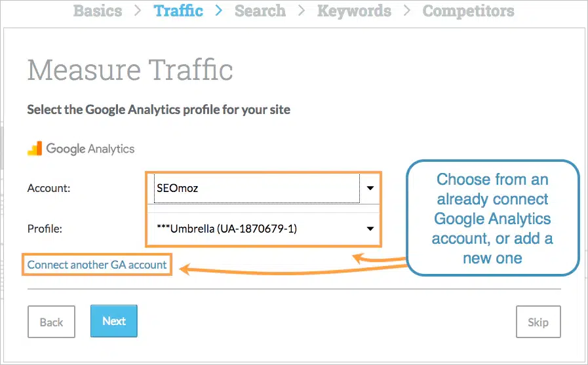
Task: Click the Account field label
Action: click(49, 188)
